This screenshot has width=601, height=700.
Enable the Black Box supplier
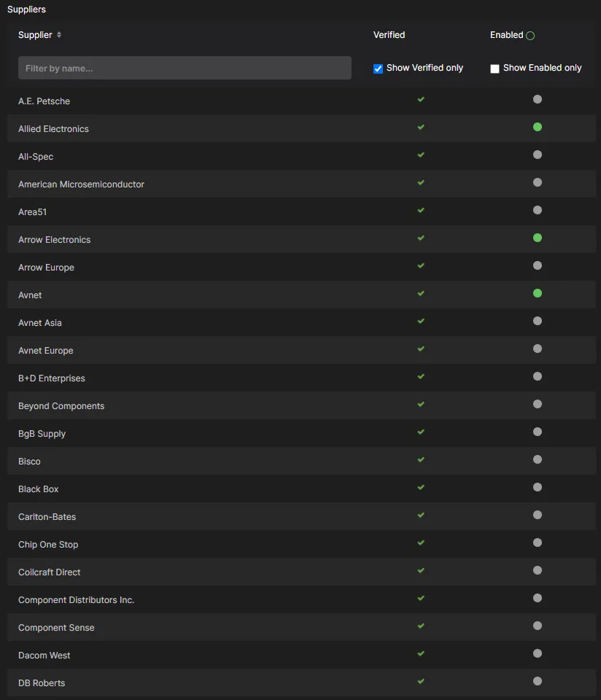pyautogui.click(x=538, y=486)
